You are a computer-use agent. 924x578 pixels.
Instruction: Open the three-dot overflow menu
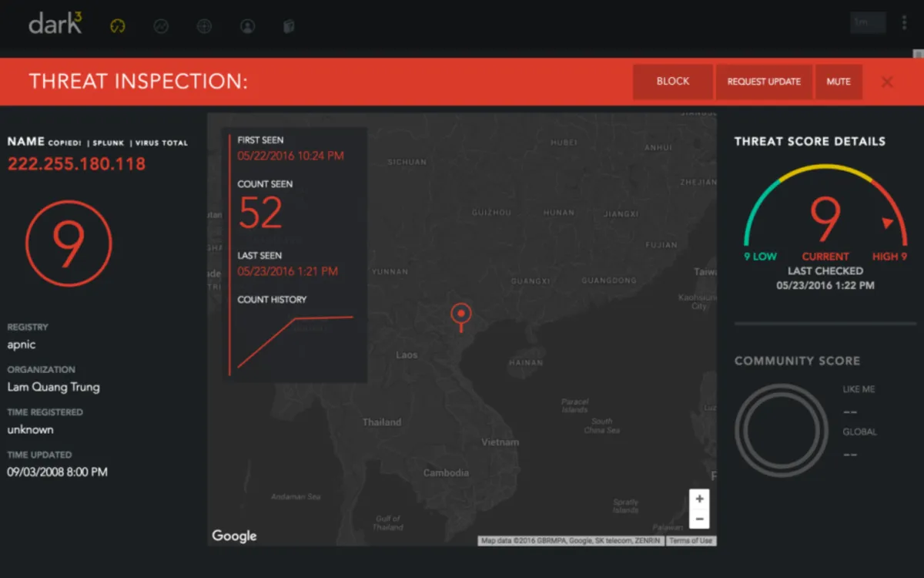pos(904,22)
